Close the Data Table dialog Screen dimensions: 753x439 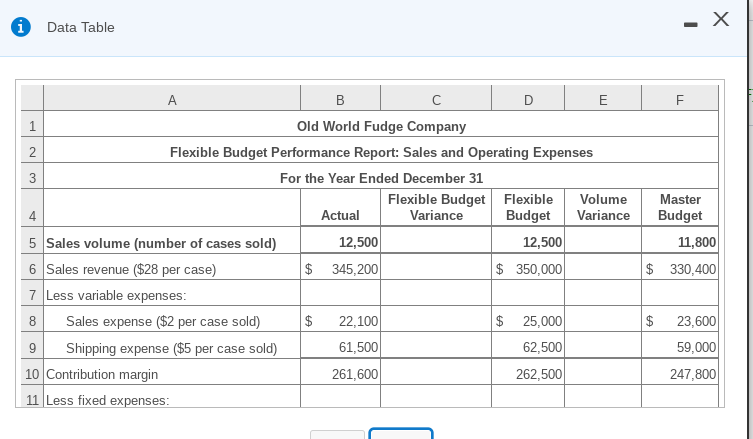(721, 19)
